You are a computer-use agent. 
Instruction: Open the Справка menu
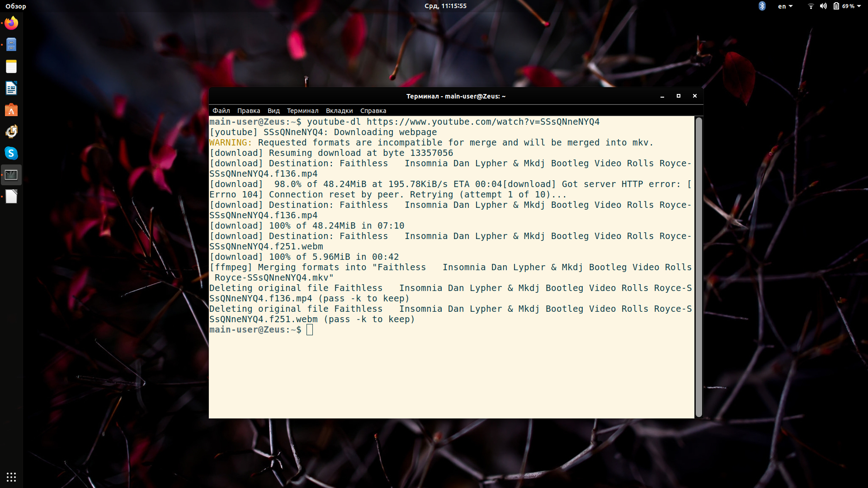point(373,111)
